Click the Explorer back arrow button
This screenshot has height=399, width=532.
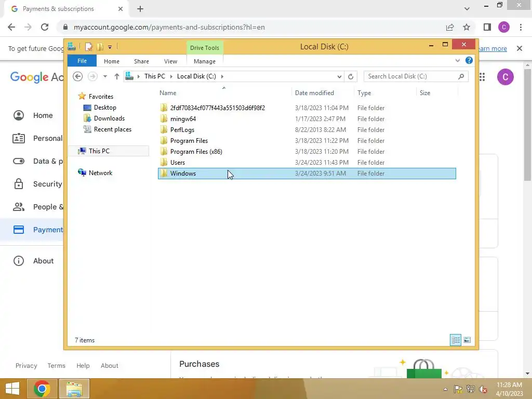[x=78, y=76]
